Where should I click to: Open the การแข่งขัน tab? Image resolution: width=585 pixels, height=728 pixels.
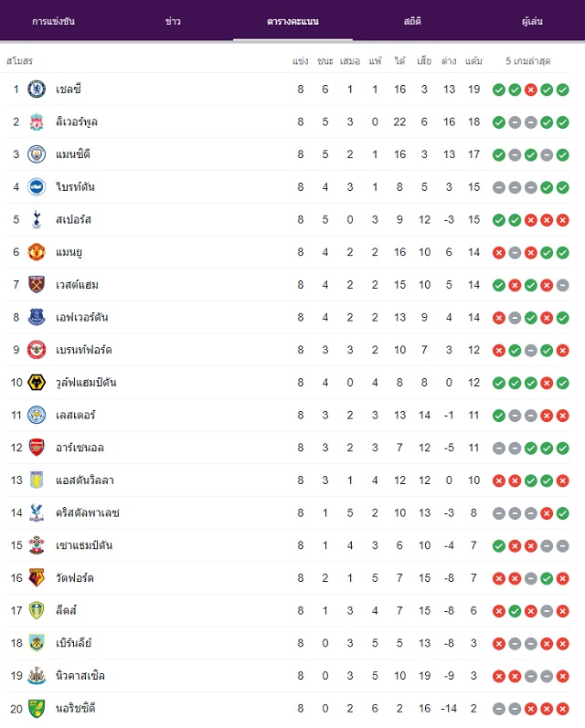tap(53, 21)
